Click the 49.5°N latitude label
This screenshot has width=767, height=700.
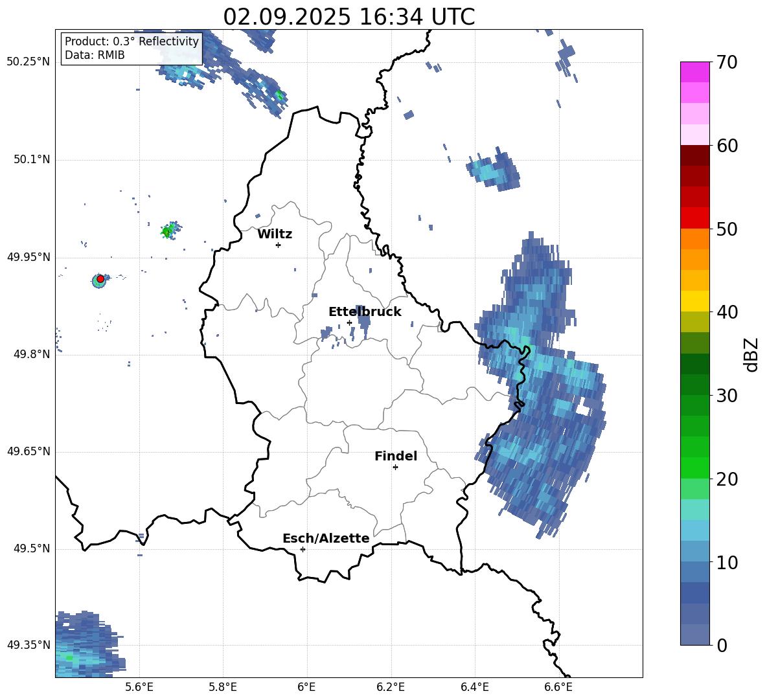point(31,548)
